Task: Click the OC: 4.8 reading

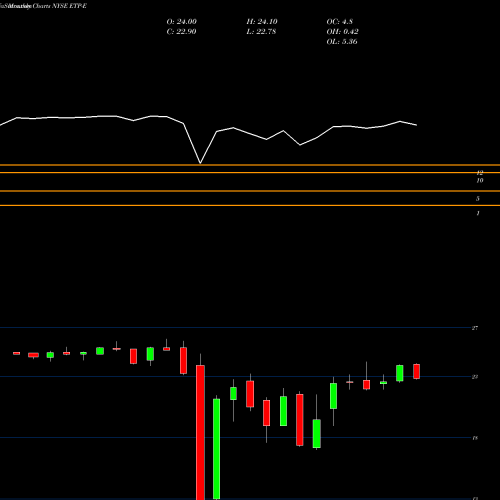Action: (x=340, y=22)
